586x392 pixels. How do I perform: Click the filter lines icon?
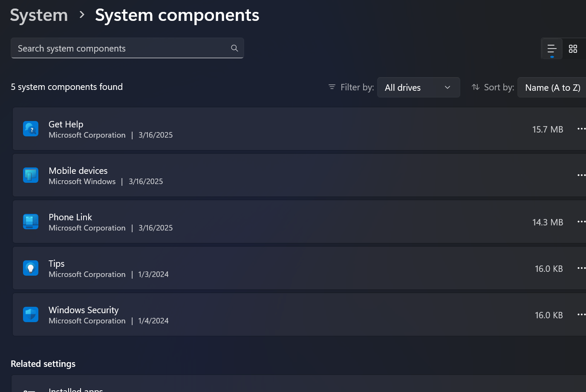332,87
